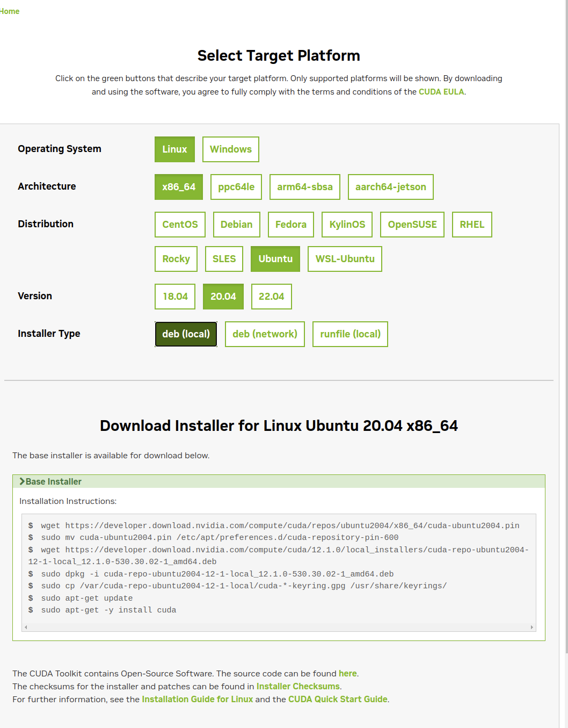Screen dimensions: 568x728
Task: Go to the Home breadcrumb link
Action: (x=10, y=11)
